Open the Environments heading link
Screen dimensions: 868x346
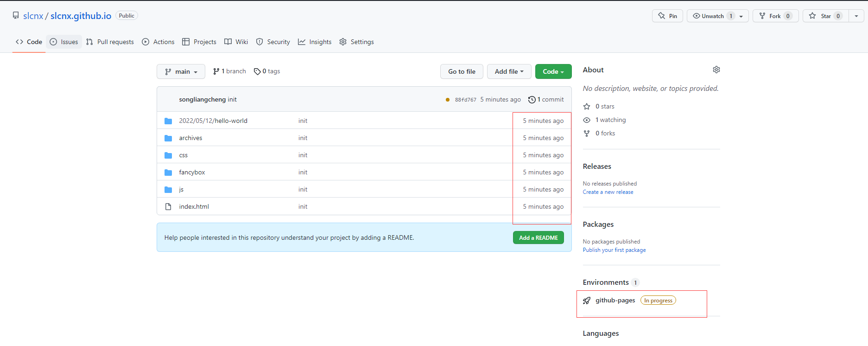606,282
